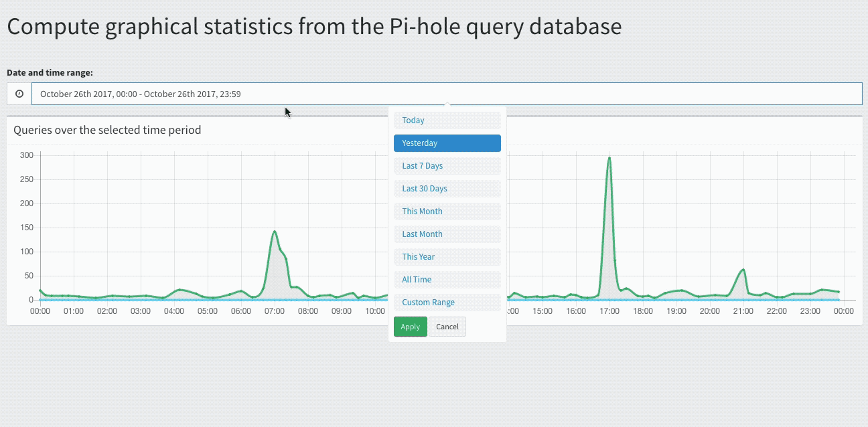
Task: Click the 100 value on the vertical axis
Action: [27, 252]
